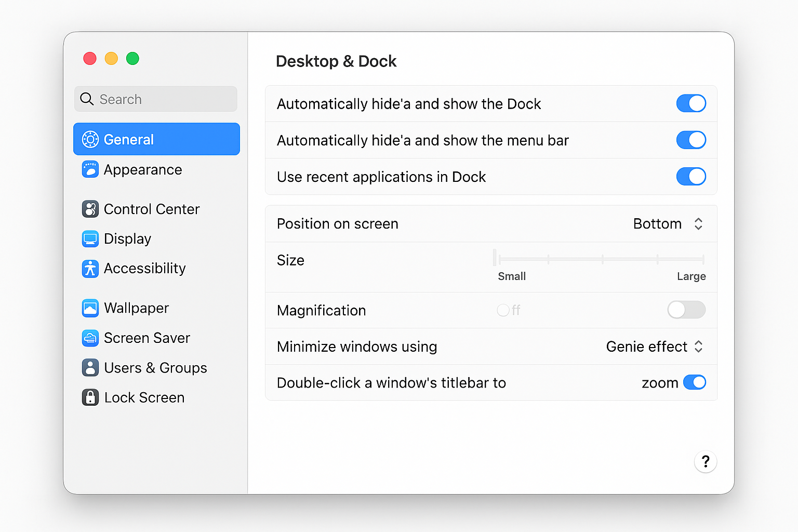The image size is (798, 532).
Task: Click the Accessibility figure icon
Action: click(90, 269)
